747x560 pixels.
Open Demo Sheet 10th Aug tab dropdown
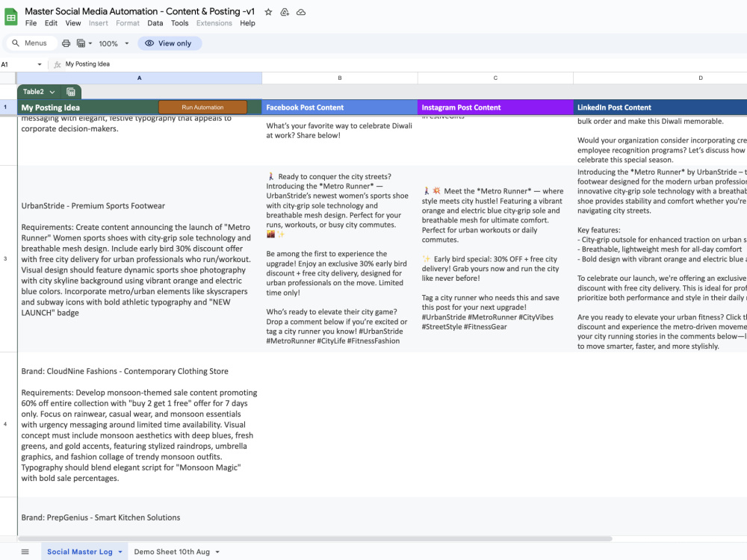point(217,552)
